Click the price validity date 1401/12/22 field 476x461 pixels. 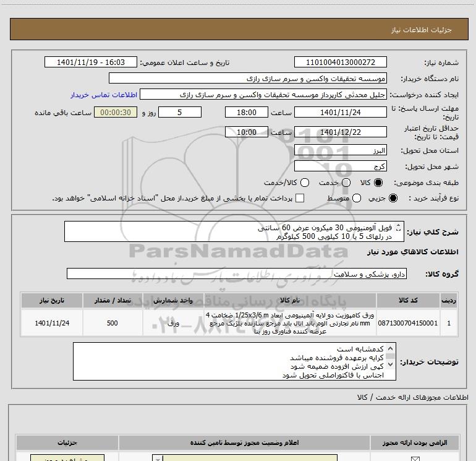tap(340, 132)
